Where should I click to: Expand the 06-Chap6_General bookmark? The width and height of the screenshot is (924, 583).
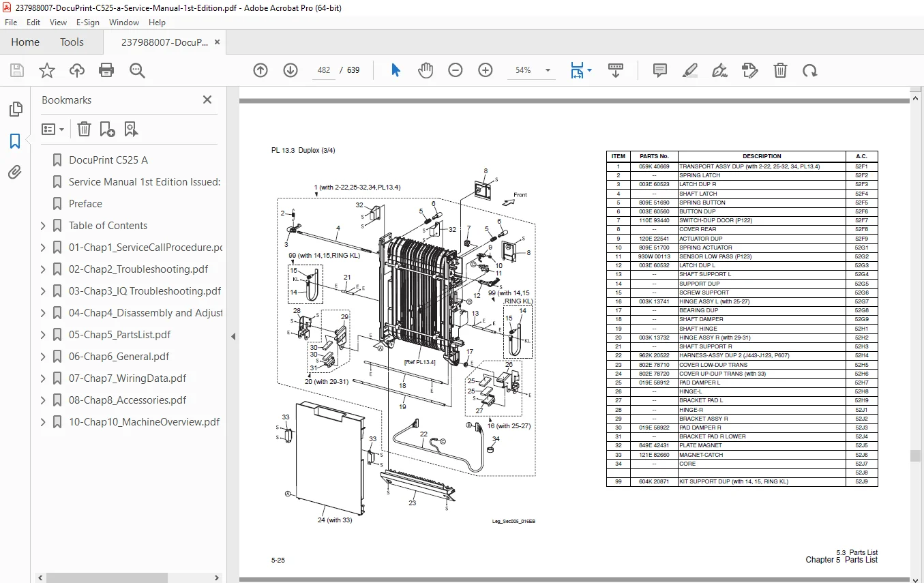point(43,357)
